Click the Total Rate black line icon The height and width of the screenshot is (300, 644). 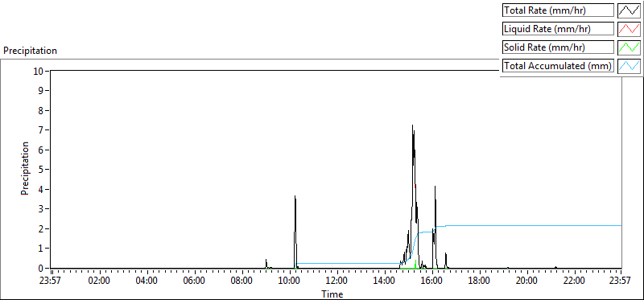pyautogui.click(x=629, y=10)
